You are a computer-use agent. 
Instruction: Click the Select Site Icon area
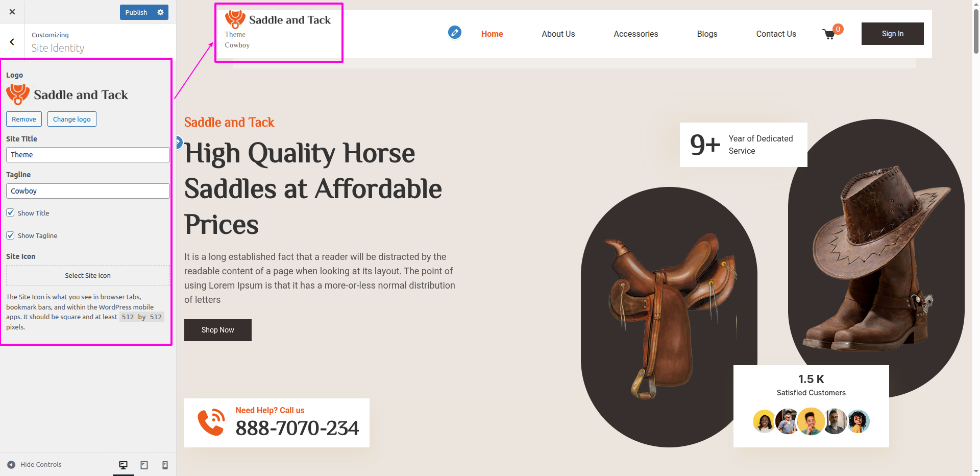pyautogui.click(x=88, y=275)
